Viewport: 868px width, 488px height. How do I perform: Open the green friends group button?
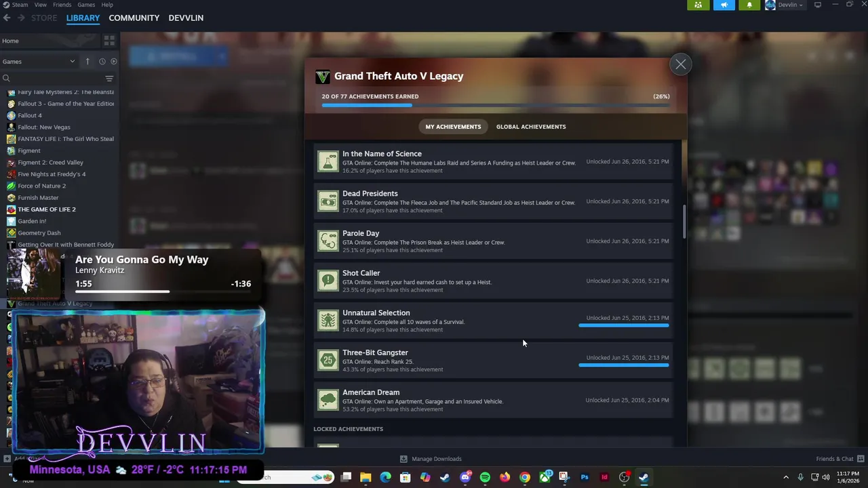tap(698, 5)
